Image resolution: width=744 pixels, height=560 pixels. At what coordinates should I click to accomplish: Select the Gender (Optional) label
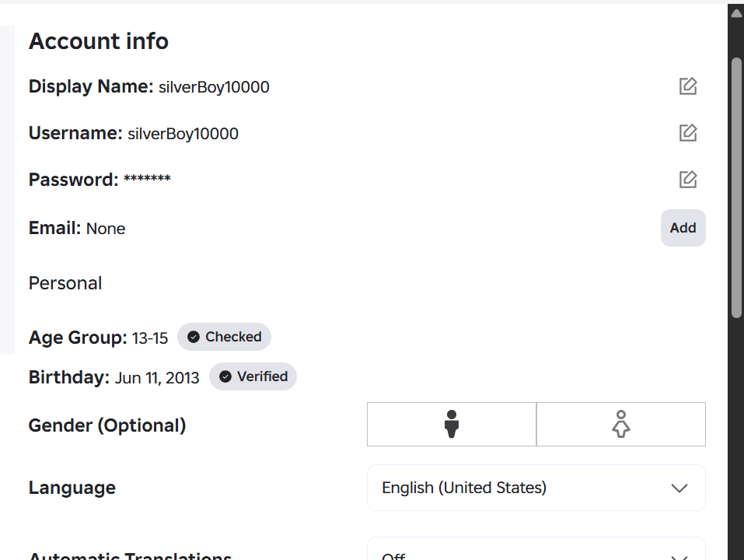pos(107,425)
